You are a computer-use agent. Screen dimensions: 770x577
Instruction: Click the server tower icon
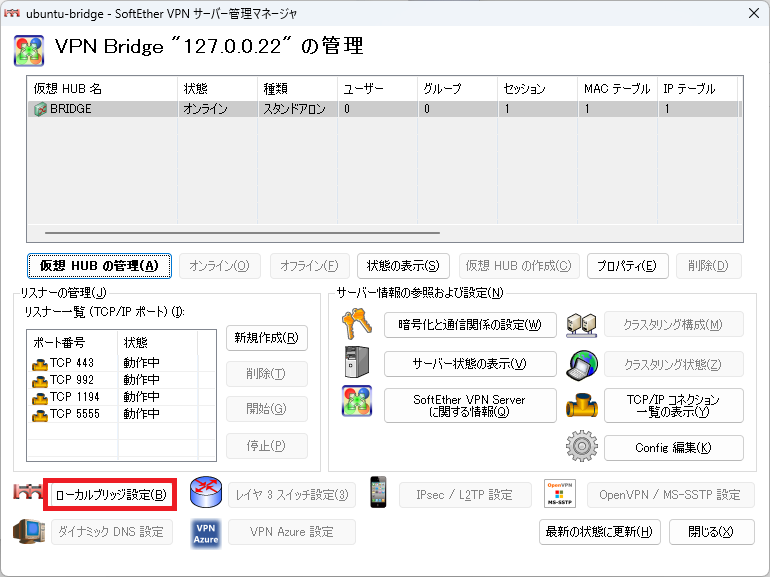coord(357,363)
